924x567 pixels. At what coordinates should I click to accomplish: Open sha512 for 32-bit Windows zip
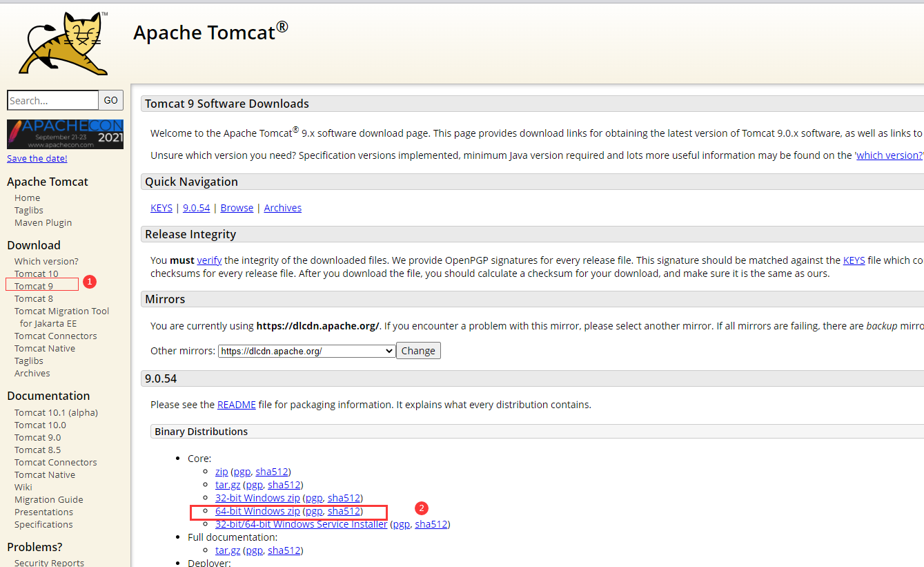[x=345, y=498]
